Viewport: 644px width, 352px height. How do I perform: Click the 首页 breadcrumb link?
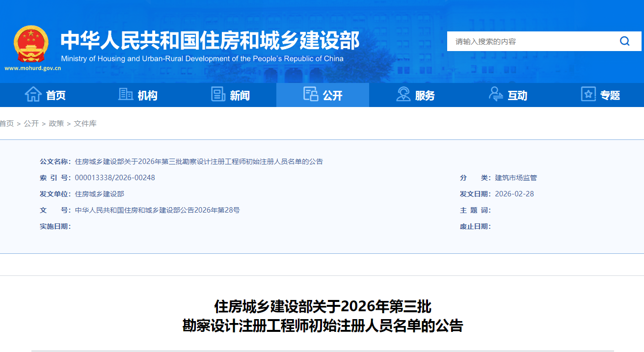tap(7, 124)
